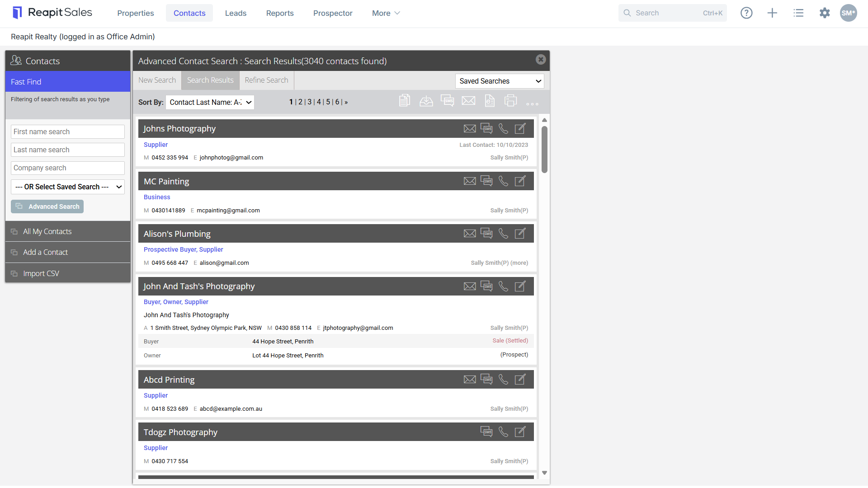Open the three-dots more actions in toolbar
Screen dimensions: 868x488
532,104
